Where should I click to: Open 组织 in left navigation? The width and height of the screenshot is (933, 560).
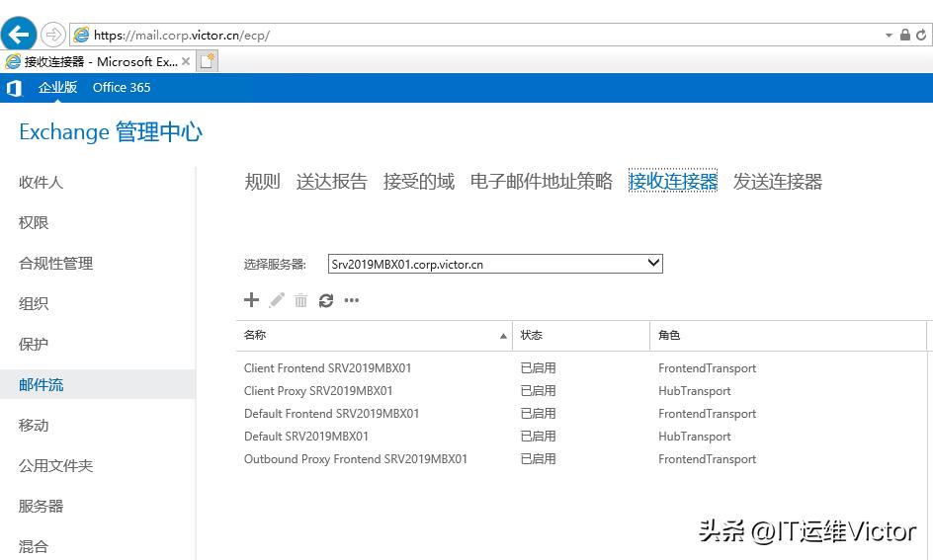click(34, 304)
